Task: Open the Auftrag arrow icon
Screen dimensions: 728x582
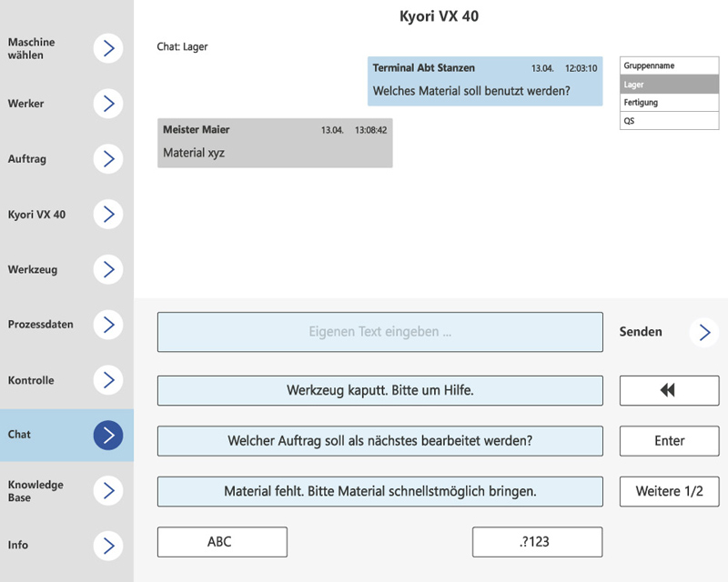Action: coord(107,159)
